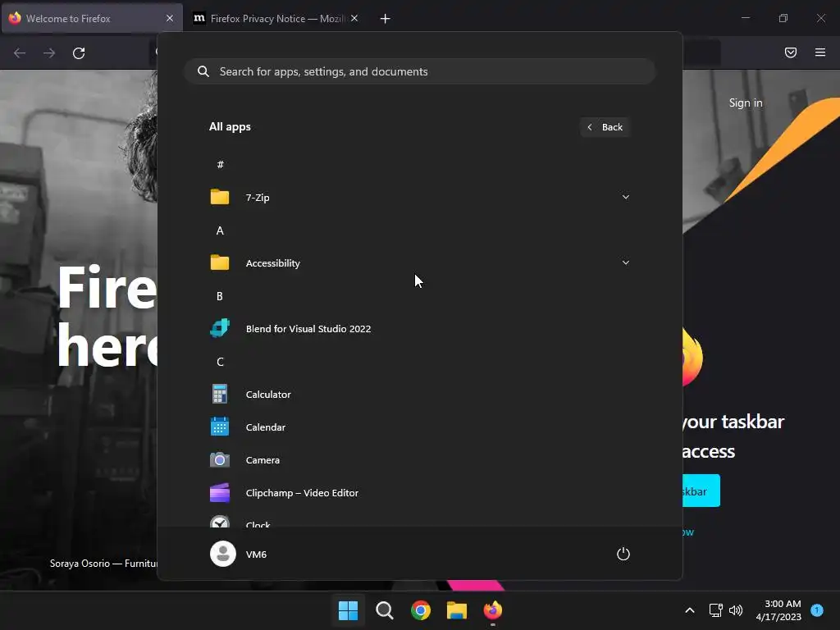Select the Calculator label text

[268, 395]
